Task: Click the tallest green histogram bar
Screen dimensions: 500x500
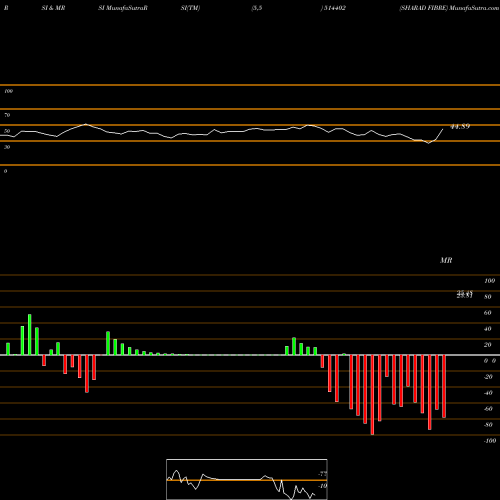Action: (30, 335)
